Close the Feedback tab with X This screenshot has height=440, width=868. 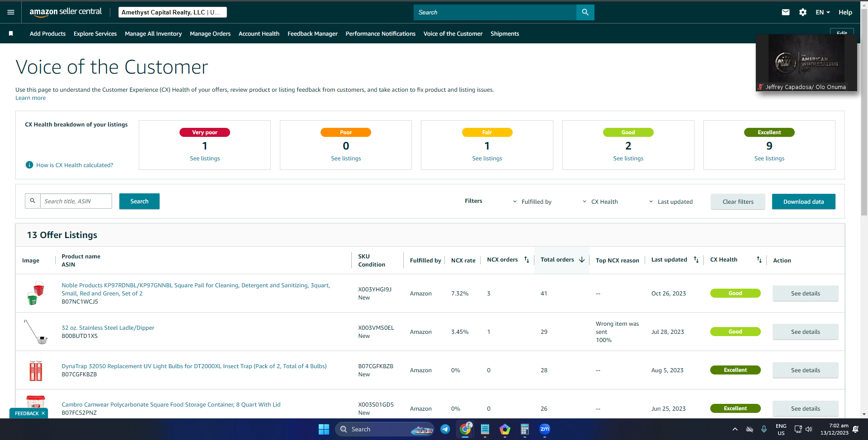[x=43, y=413]
